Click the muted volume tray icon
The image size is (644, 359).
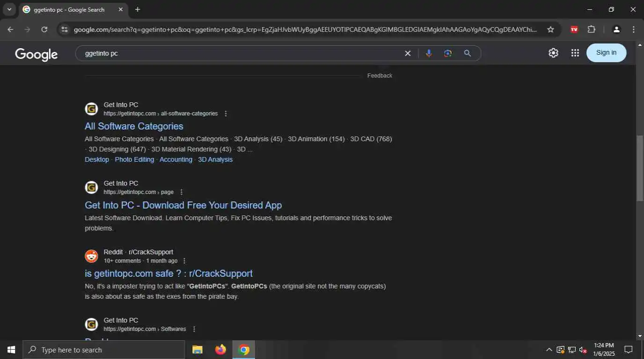pos(583,350)
